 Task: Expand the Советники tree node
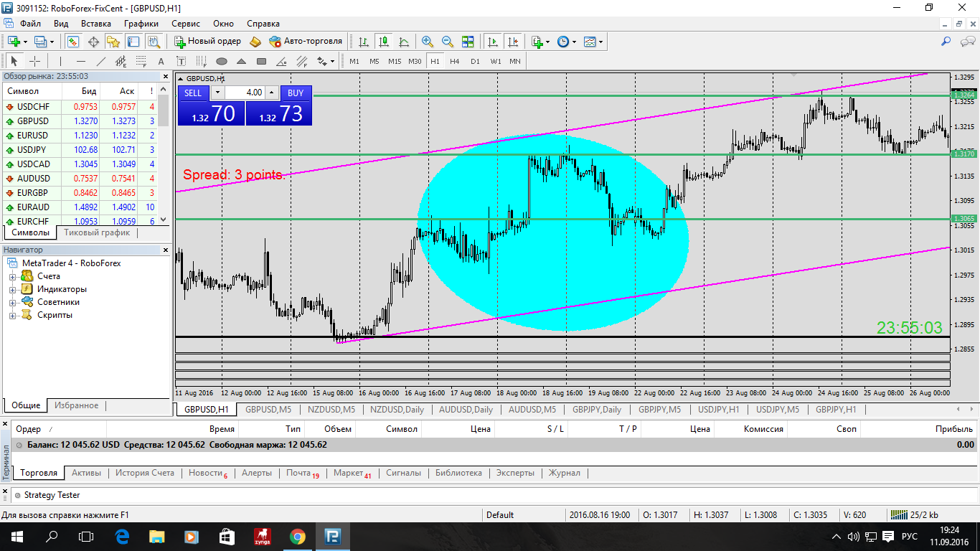pyautogui.click(x=12, y=302)
